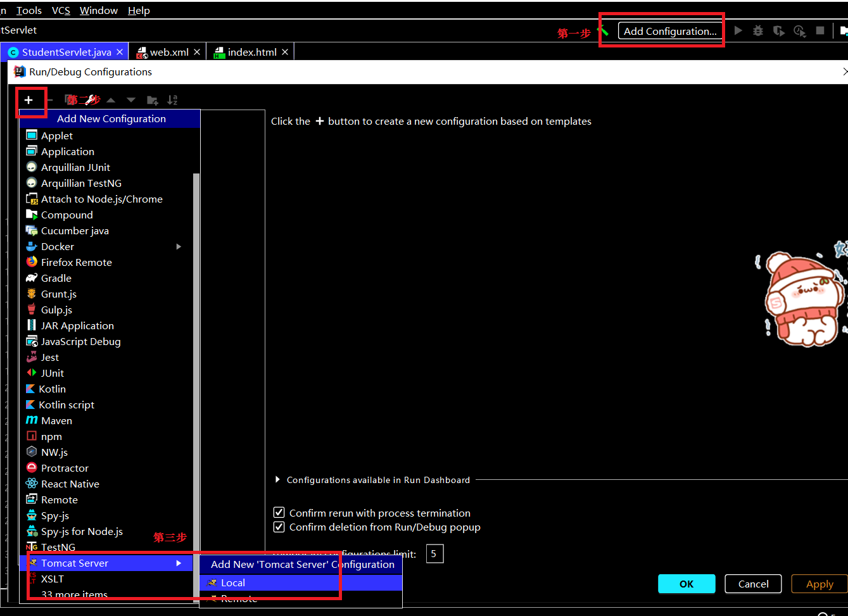The height and width of the screenshot is (616, 848).
Task: Select Local under Tomcat Server
Action: [x=301, y=582]
